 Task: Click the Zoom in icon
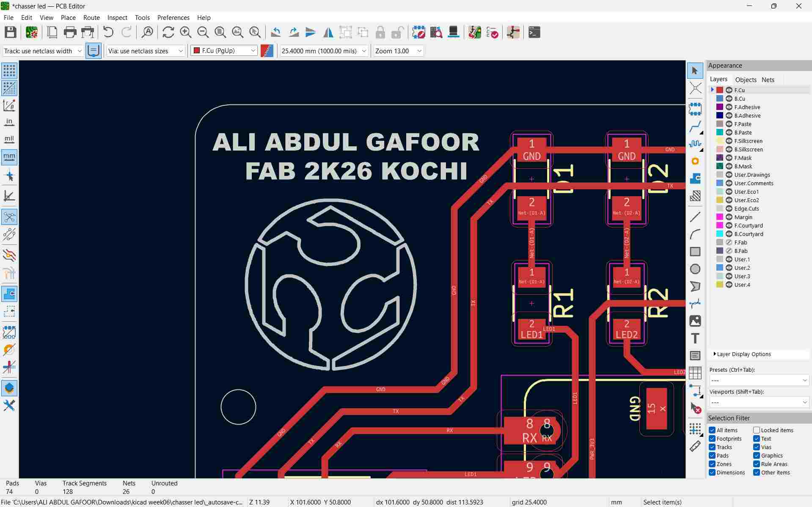[x=185, y=32]
